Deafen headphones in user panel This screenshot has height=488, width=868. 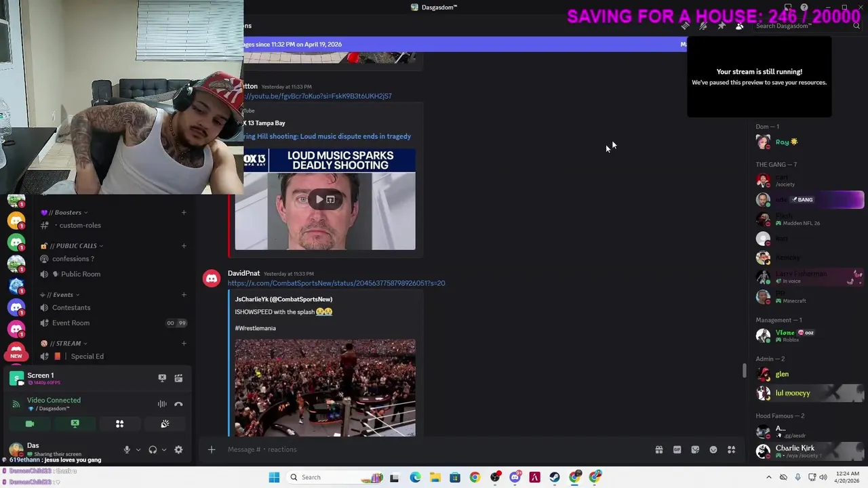(153, 449)
